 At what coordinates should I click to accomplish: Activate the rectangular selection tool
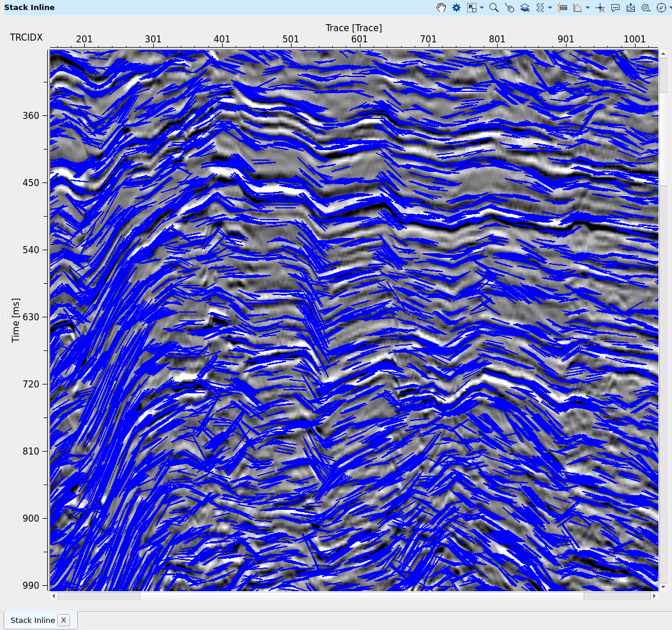(x=472, y=8)
